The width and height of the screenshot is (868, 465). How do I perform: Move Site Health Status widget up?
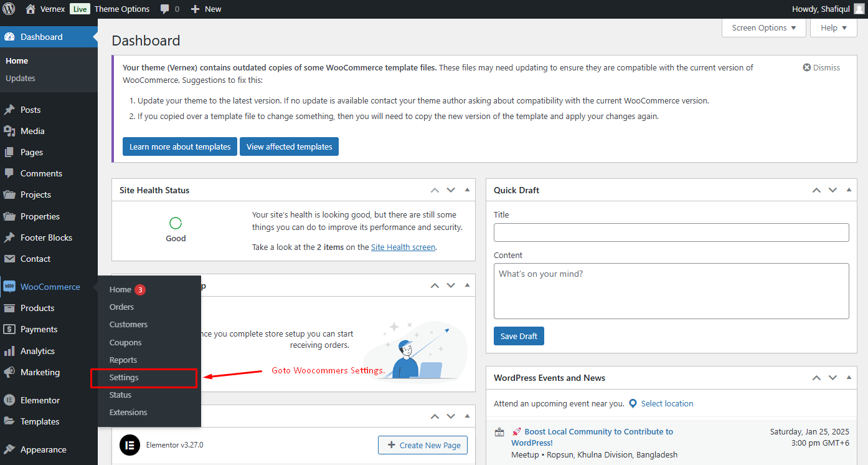pos(435,190)
